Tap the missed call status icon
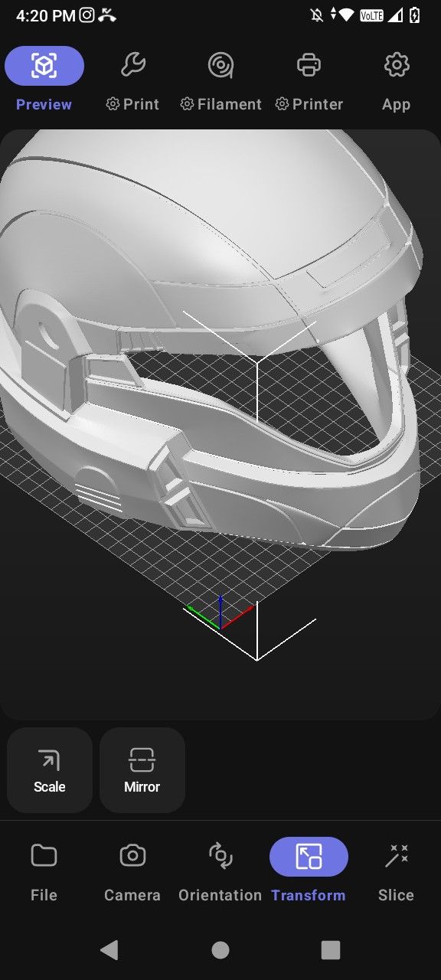 tap(107, 15)
